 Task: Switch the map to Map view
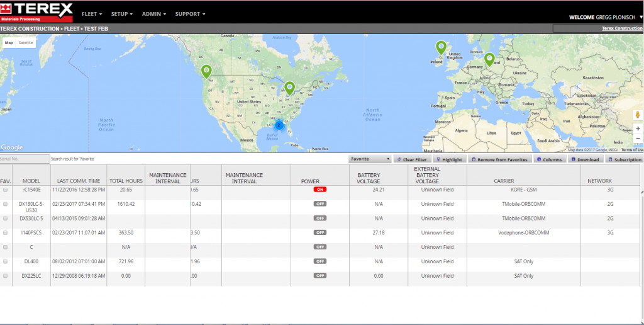[9, 43]
